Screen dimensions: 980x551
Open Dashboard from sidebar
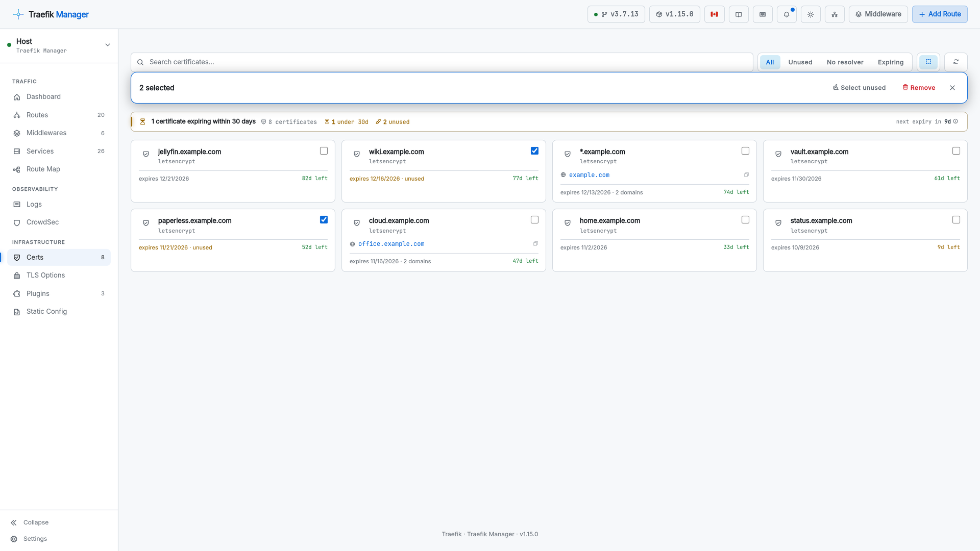tap(59, 97)
